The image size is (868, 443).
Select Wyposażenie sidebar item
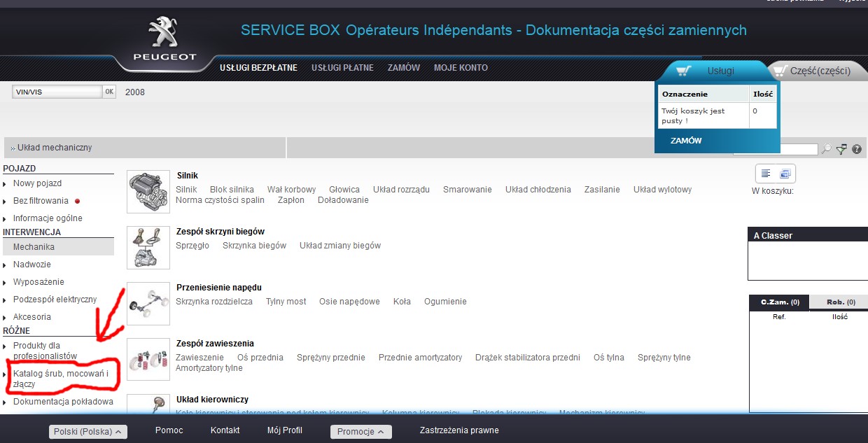coord(38,282)
